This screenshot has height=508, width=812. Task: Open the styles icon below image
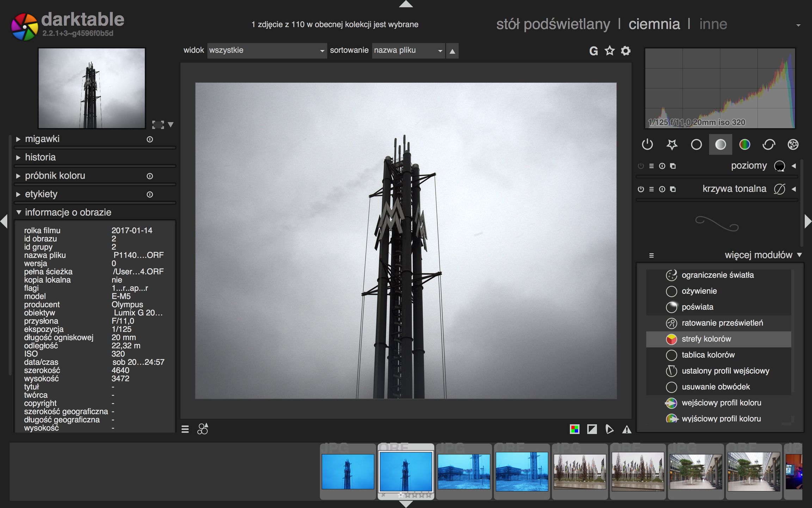tap(203, 429)
